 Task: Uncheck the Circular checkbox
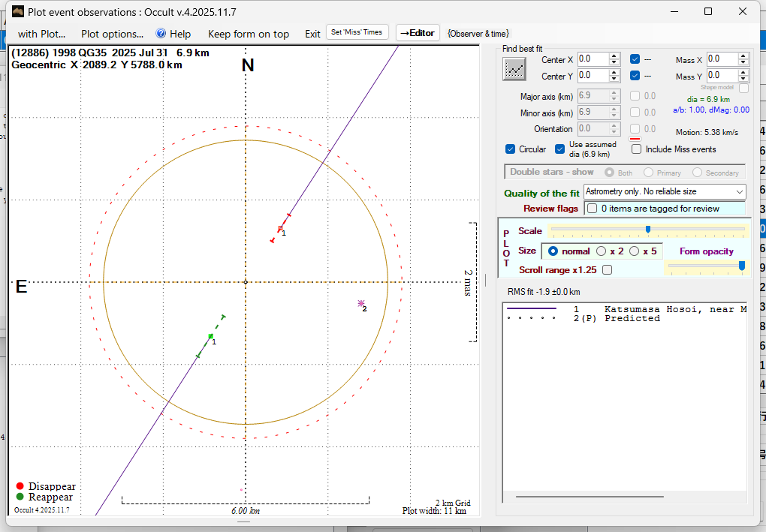pyautogui.click(x=511, y=149)
